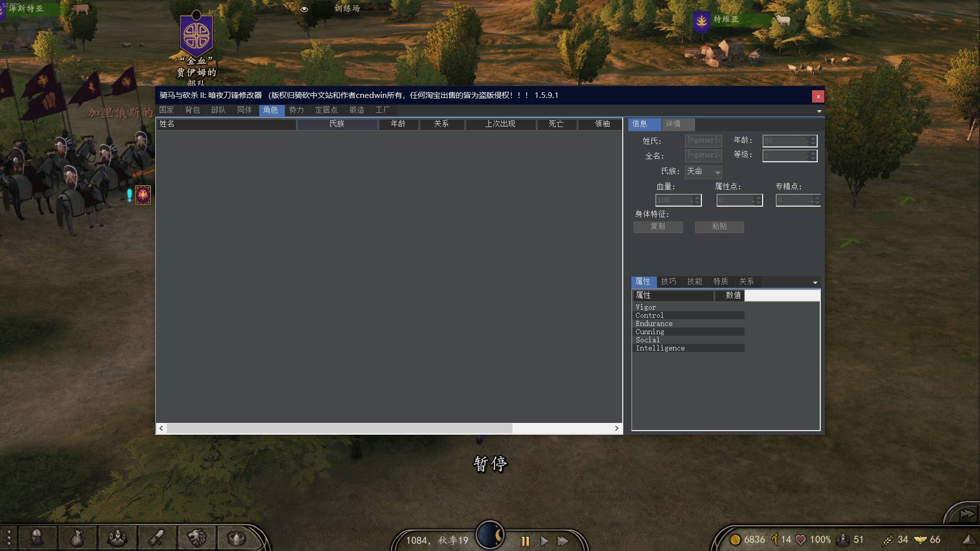Viewport: 980px width, 551px height.
Task: Click the fast-forward arrows at bottom right corner
Action: (x=966, y=514)
